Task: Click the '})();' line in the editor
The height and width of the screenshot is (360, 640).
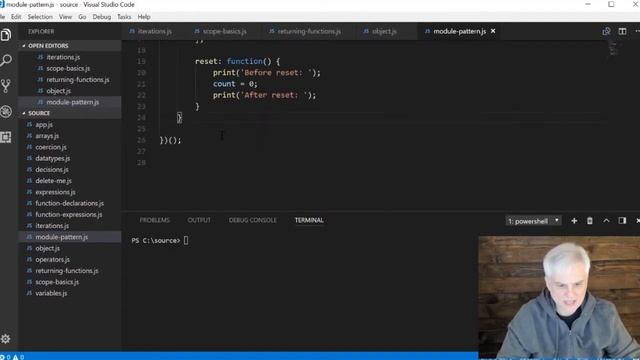Action: [170, 140]
